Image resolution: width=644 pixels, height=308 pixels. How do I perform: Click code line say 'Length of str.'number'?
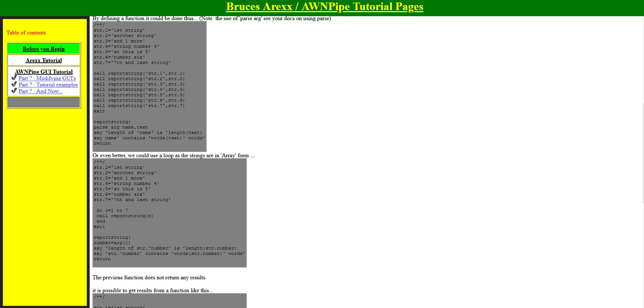pos(165,248)
